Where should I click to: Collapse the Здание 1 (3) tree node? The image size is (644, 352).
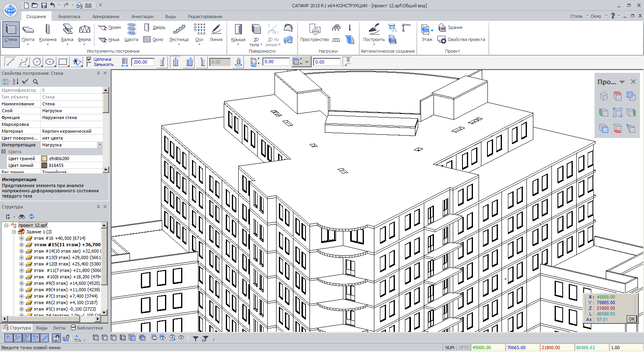point(14,232)
